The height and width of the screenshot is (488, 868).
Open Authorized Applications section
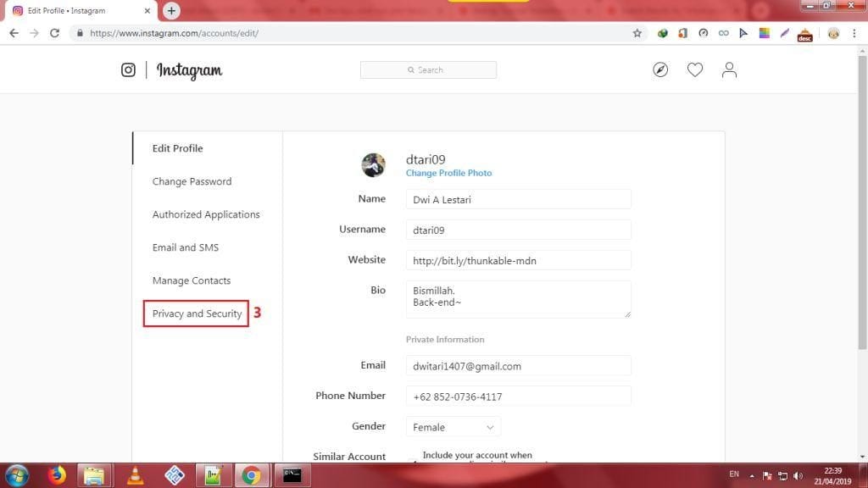[x=206, y=214]
